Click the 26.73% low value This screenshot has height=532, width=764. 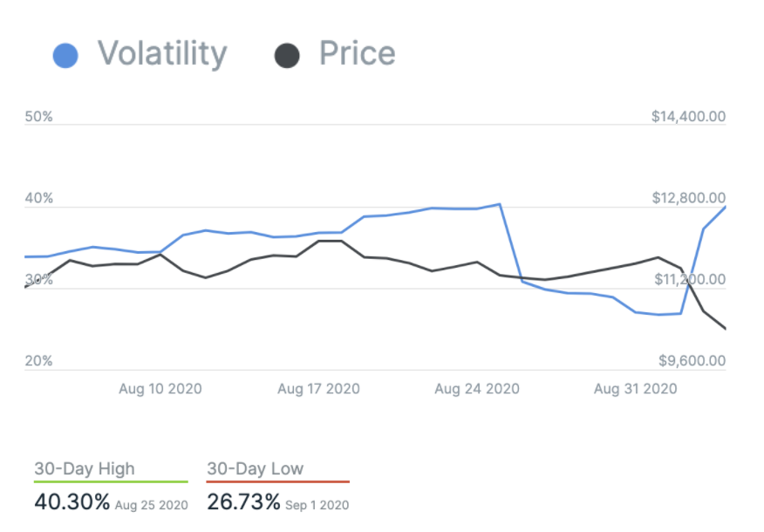244,502
